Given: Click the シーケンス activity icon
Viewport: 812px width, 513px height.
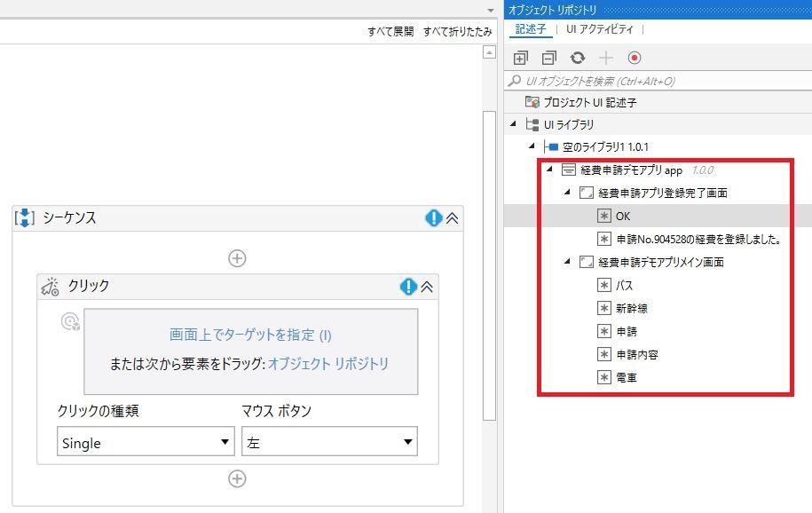Looking at the screenshot, I should (x=25, y=217).
